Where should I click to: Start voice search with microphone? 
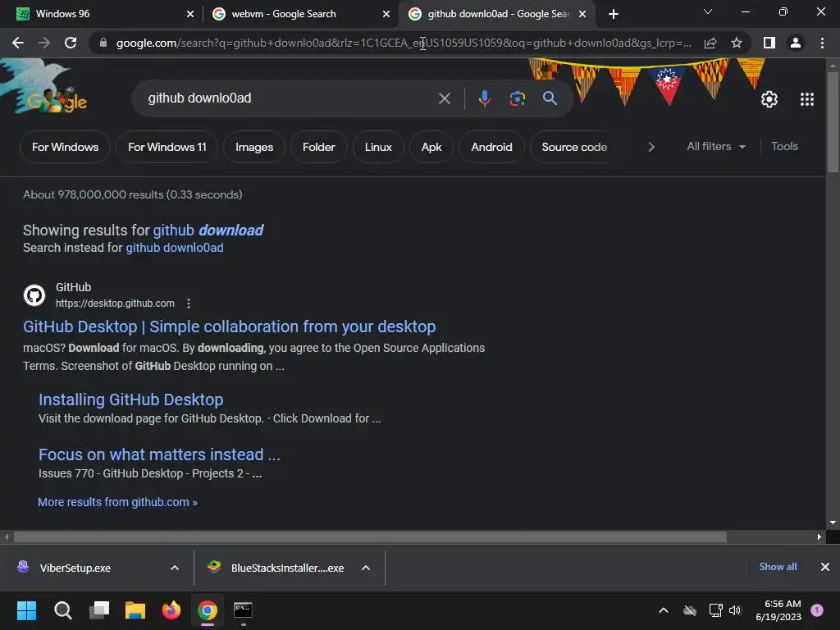point(485,98)
